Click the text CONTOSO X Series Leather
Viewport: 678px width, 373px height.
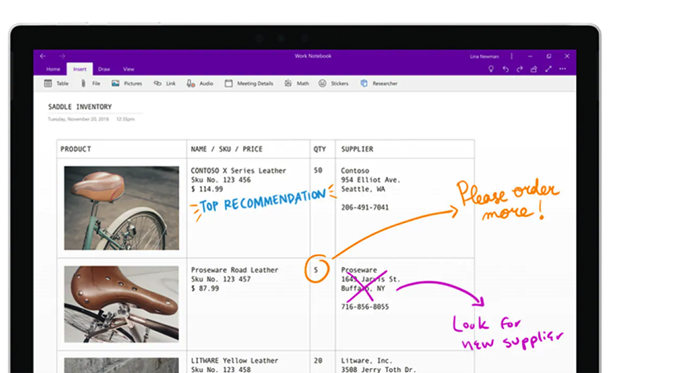(238, 171)
